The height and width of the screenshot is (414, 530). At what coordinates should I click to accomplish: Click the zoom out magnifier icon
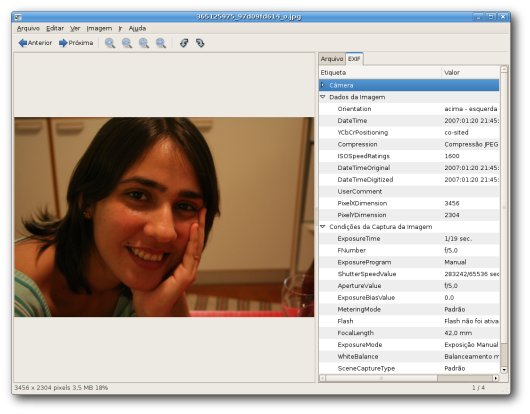click(x=127, y=43)
